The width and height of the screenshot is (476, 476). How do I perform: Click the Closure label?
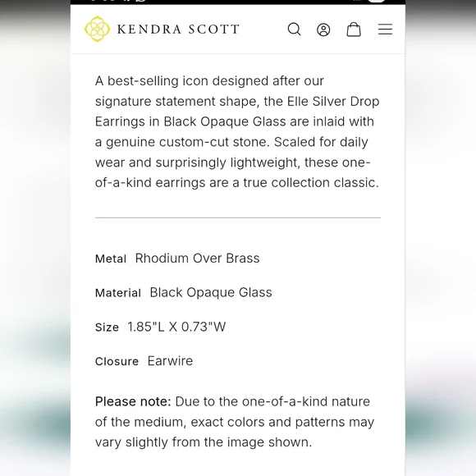click(x=117, y=361)
